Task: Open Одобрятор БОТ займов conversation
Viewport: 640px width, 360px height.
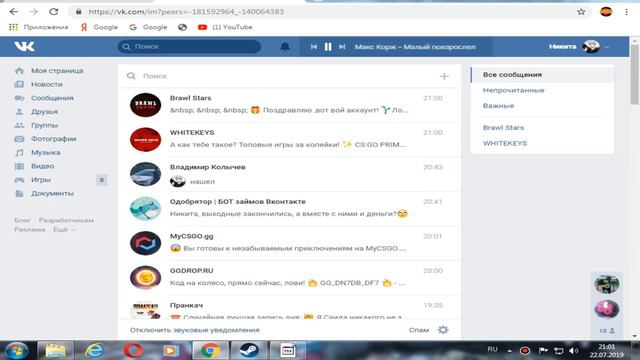Action: click(289, 209)
